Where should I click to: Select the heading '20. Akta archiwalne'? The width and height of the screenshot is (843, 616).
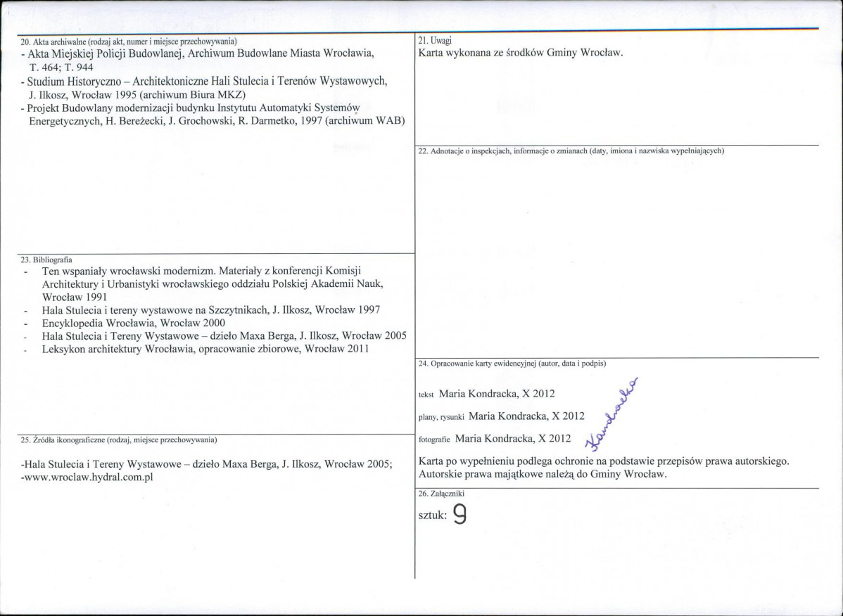[x=128, y=40]
